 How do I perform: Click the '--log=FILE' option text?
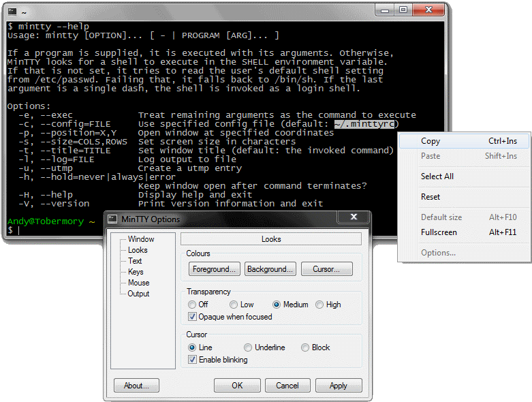pyautogui.click(x=67, y=159)
